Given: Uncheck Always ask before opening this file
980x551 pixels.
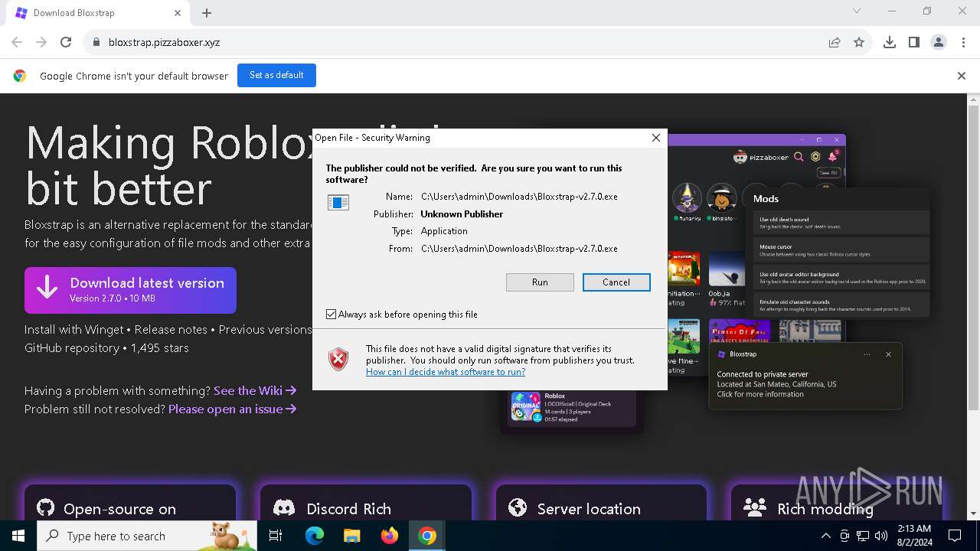Looking at the screenshot, I should [x=331, y=315].
